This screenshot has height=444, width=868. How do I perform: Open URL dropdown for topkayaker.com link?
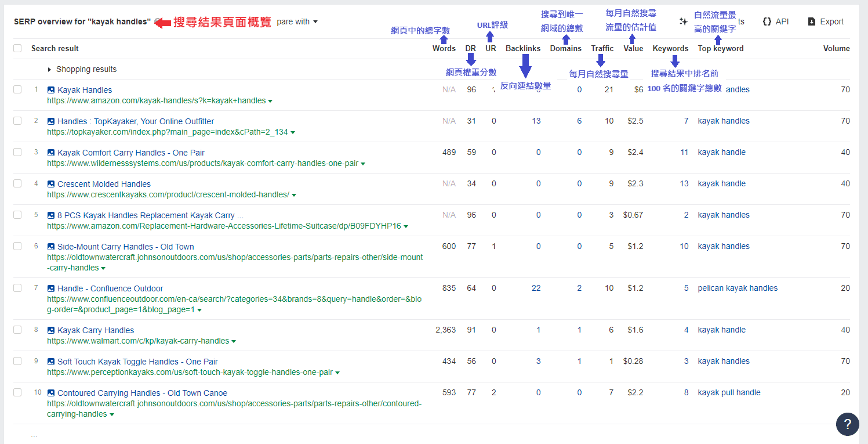click(293, 132)
